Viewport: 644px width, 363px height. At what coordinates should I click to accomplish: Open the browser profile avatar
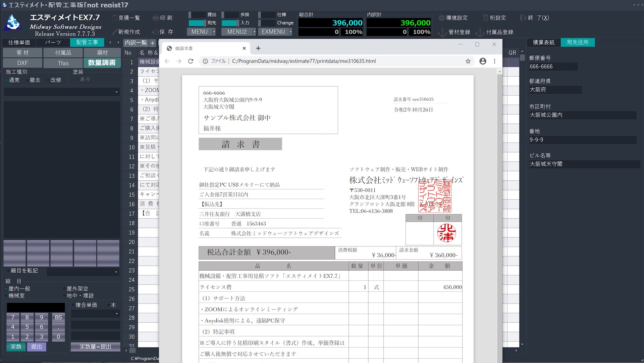(x=483, y=61)
